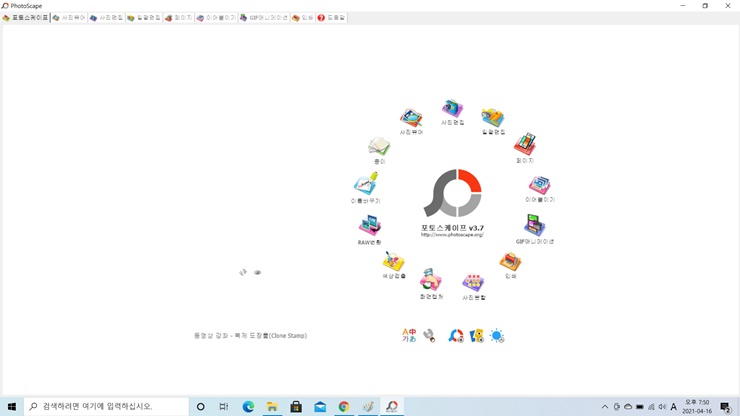Open 이어붙이기 combine icon in circle
This screenshot has height=416, width=740.
(540, 189)
